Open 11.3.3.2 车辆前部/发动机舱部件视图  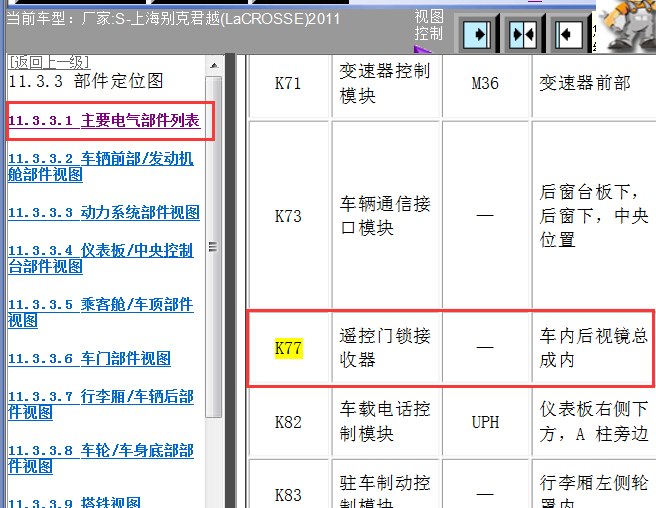[x=100, y=166]
